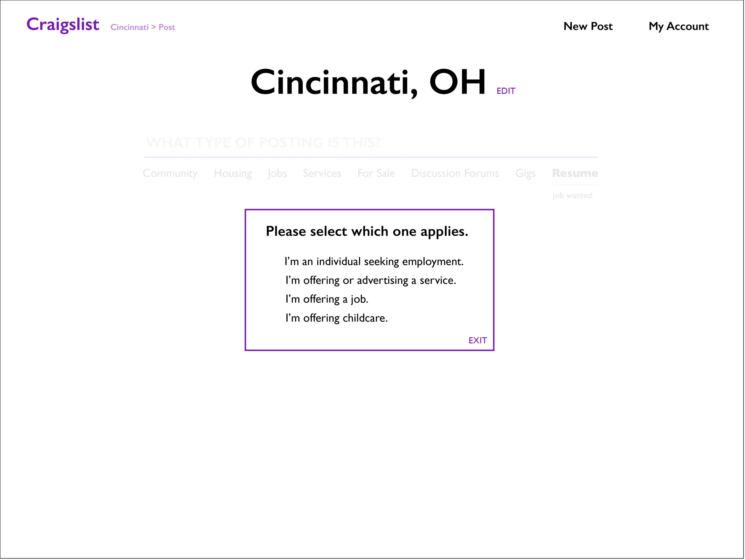This screenshot has height=560, width=745.
Task: Select the Gigs category tab
Action: [525, 173]
